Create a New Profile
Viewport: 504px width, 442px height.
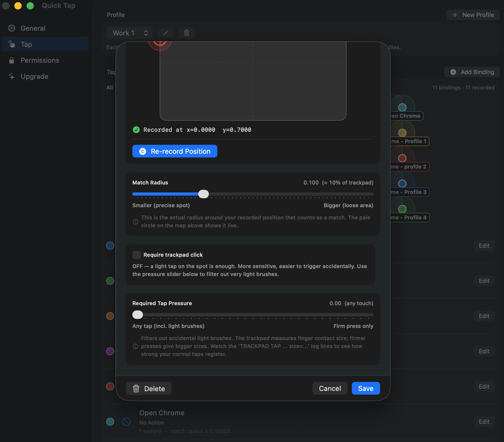pyautogui.click(x=473, y=15)
